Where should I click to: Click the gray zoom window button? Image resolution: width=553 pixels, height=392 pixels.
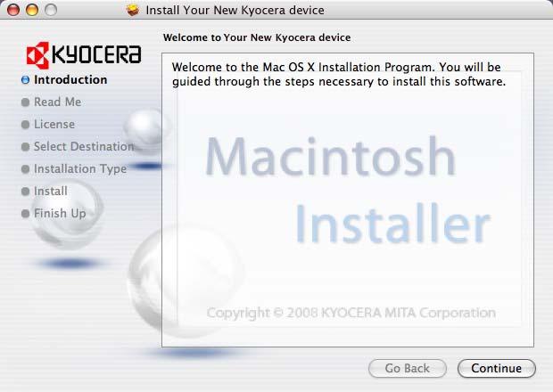click(51, 10)
